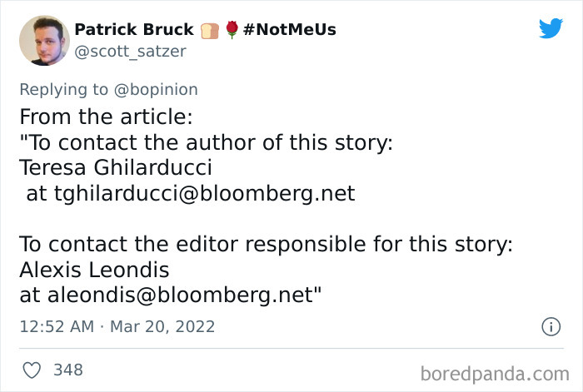The image size is (583, 392).
Task: Click the rose emoji beside the name
Action: pos(232,30)
